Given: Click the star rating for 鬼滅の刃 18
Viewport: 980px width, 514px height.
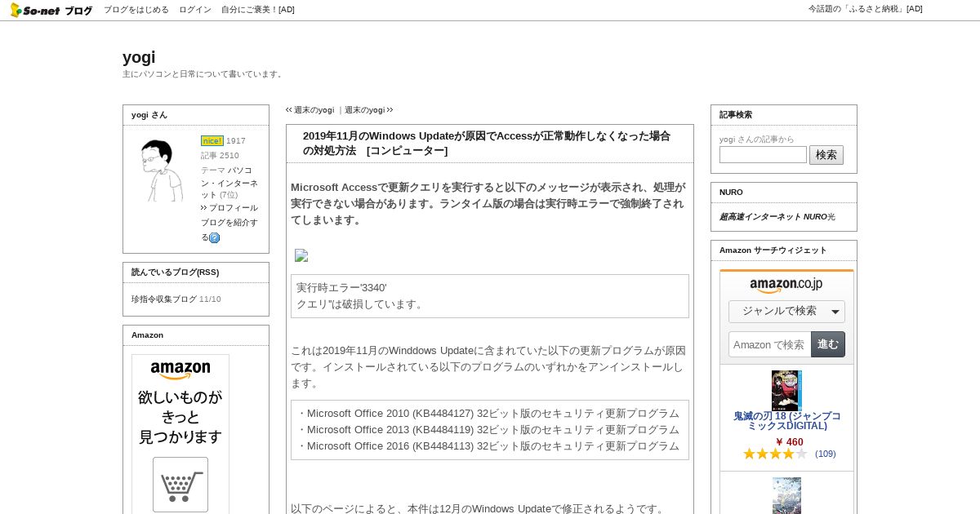Looking at the screenshot, I should 775,454.
